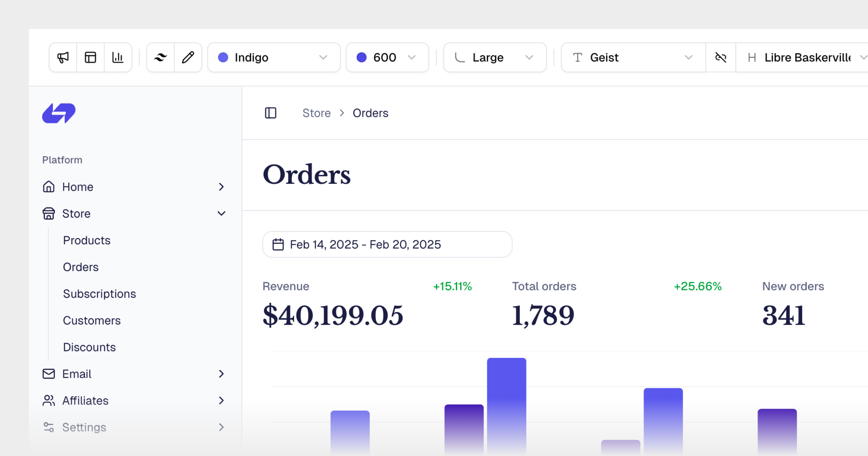
Task: Open Subscriptions in the sidebar
Action: [x=99, y=294]
